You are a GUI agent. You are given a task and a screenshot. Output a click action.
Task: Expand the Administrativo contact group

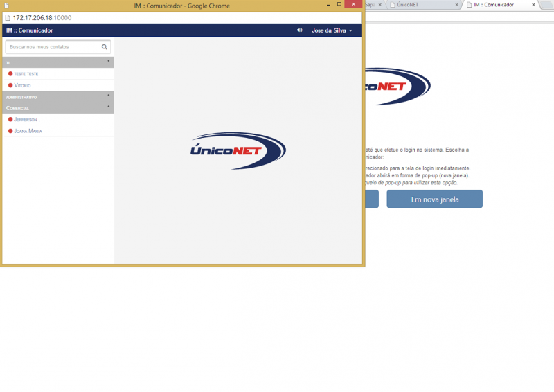58,96
